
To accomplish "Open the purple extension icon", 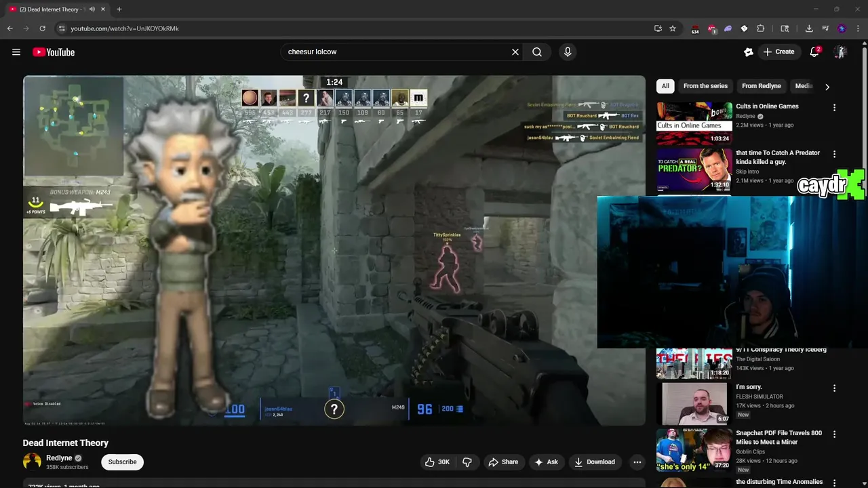I will tap(728, 28).
